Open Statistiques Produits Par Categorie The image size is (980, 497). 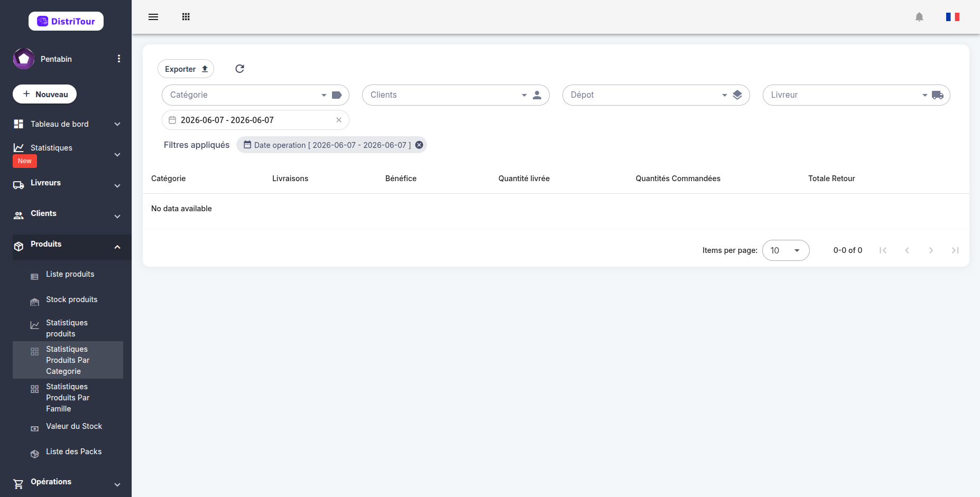68,360
